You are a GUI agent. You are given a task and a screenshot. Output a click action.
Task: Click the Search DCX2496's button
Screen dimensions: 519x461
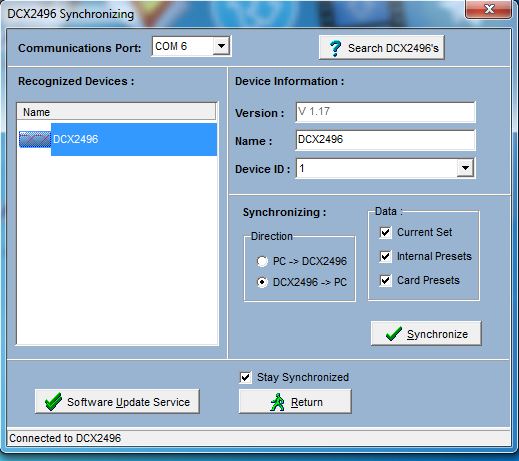coord(382,48)
